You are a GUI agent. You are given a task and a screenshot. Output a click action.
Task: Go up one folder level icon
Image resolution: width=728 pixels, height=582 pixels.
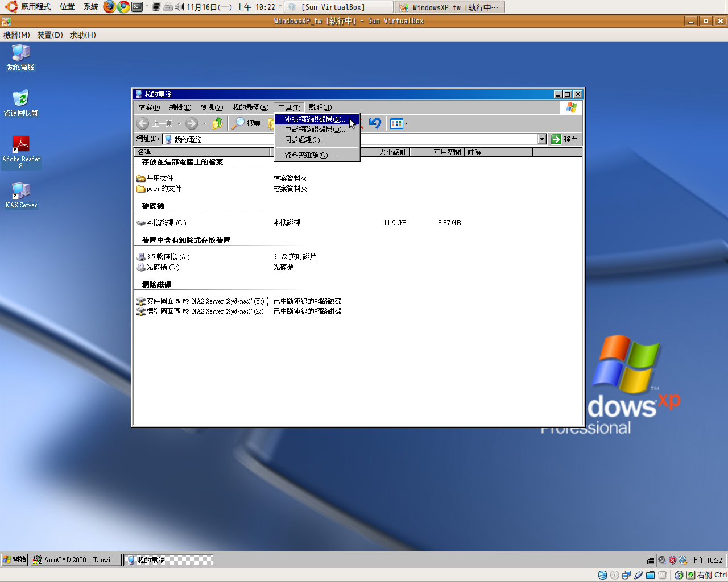tap(218, 123)
